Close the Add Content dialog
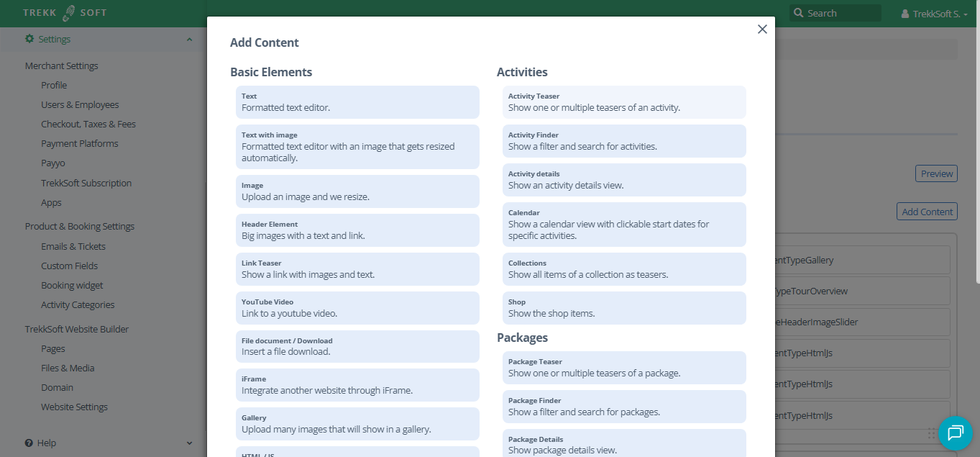Viewport: 980px width, 457px height. 762,30
